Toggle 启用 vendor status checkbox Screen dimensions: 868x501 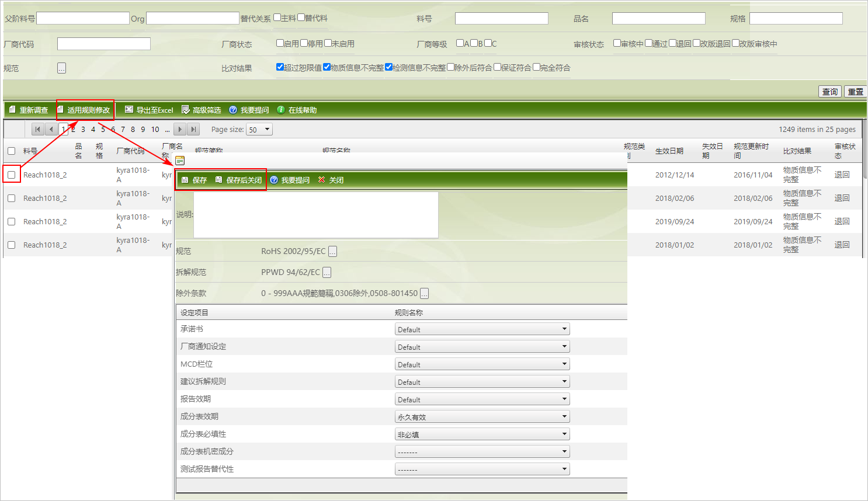pyautogui.click(x=280, y=43)
